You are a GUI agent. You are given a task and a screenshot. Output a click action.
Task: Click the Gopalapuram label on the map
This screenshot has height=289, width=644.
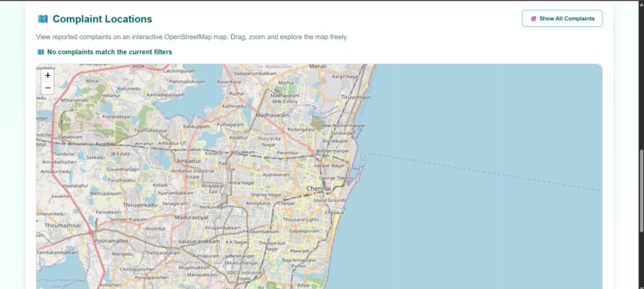(304, 231)
